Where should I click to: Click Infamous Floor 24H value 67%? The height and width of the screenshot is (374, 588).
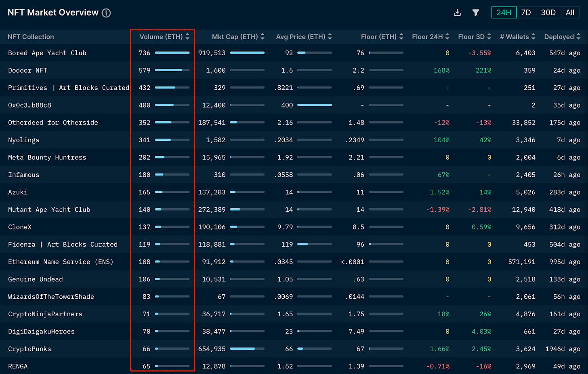(443, 175)
